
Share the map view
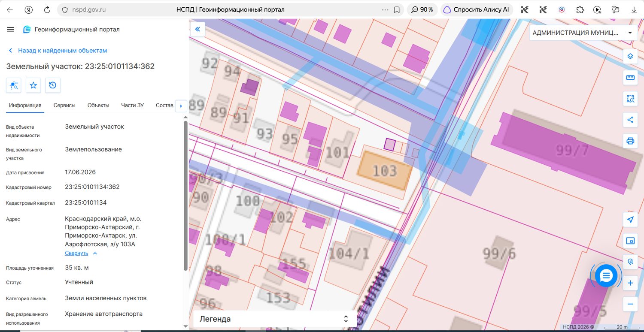coord(630,120)
